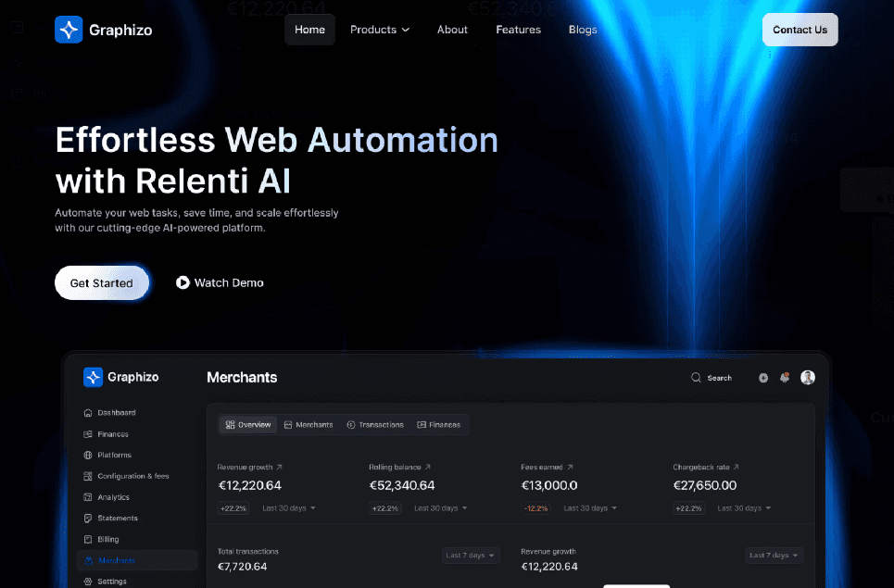The height and width of the screenshot is (588, 894).
Task: Switch to the Finances tab
Action: click(x=439, y=425)
